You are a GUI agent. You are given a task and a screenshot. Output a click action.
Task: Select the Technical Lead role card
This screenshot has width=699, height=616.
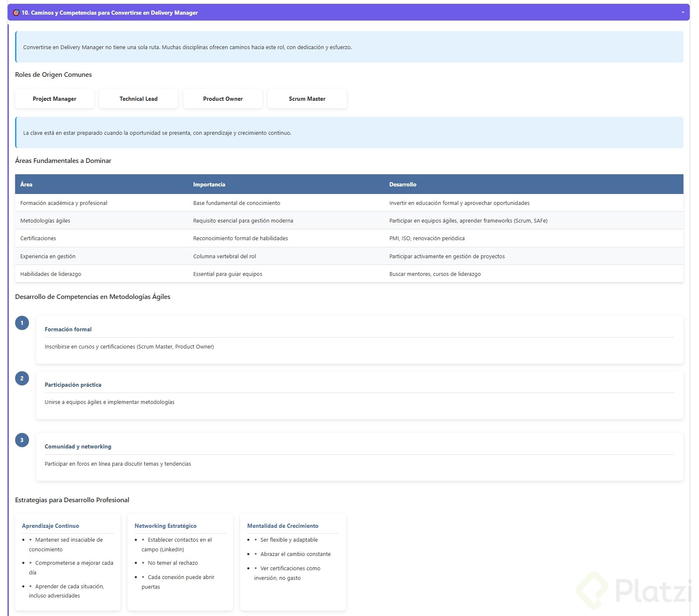tap(139, 99)
